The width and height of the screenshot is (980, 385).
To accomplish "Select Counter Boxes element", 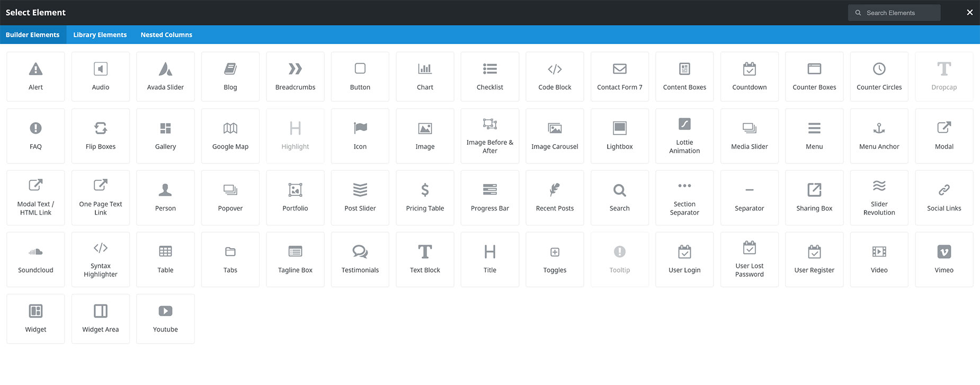I will click(x=814, y=76).
